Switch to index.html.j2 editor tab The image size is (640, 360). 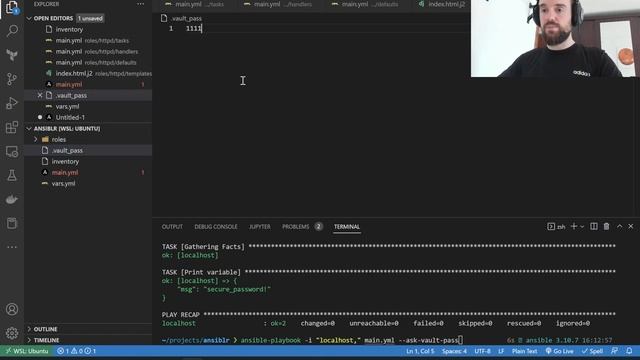442,4
